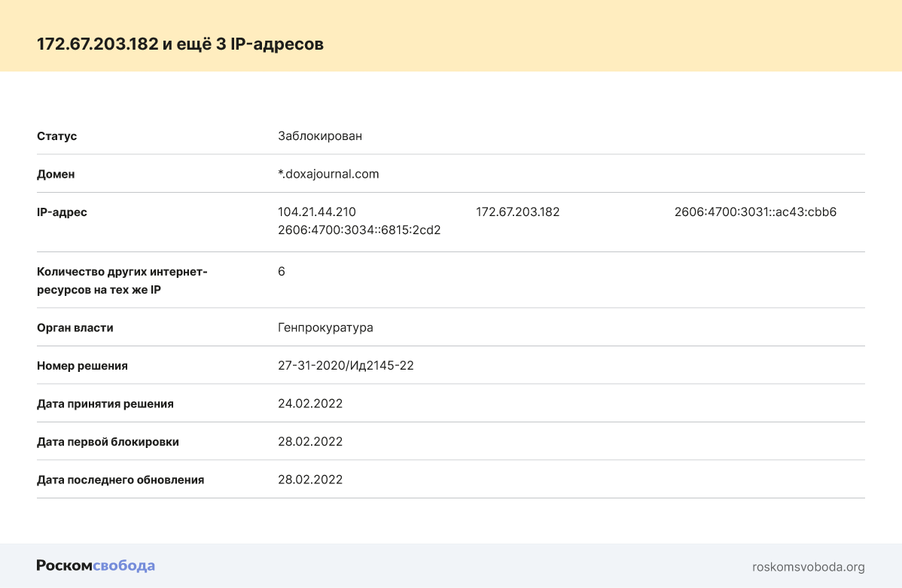Click the IPv6 address ending in ac43:cbb6
The image size is (902, 588).
755,212
